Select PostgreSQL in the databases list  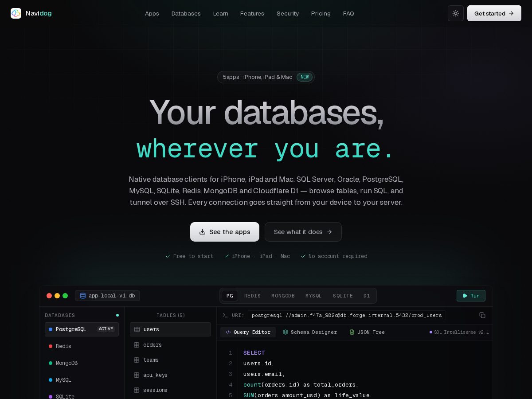[82, 329]
